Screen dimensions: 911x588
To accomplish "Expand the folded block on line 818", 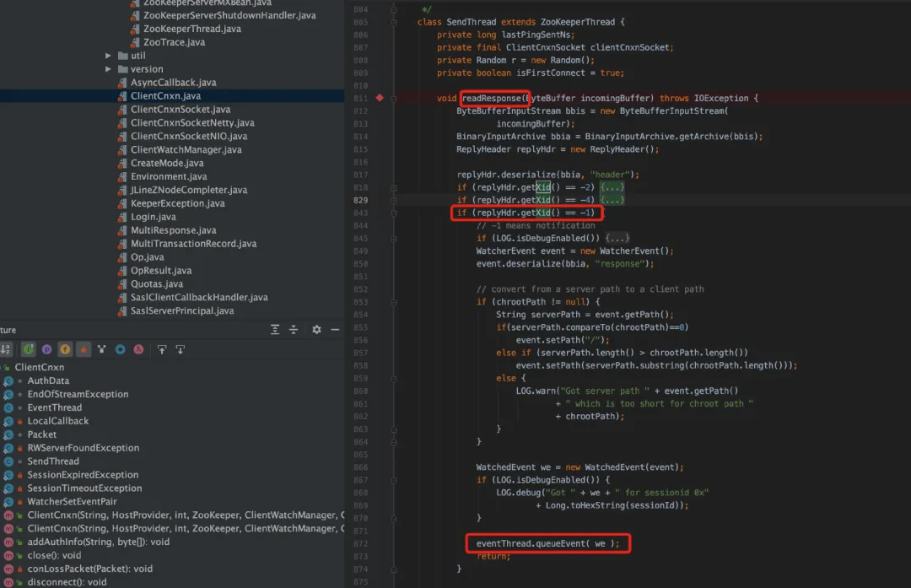I will coord(394,187).
